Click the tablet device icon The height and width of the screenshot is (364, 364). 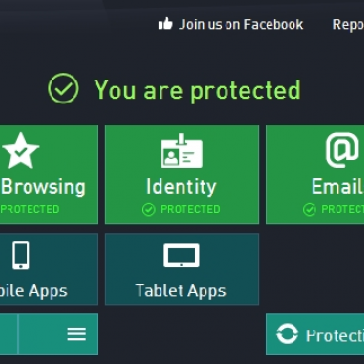[x=181, y=255]
